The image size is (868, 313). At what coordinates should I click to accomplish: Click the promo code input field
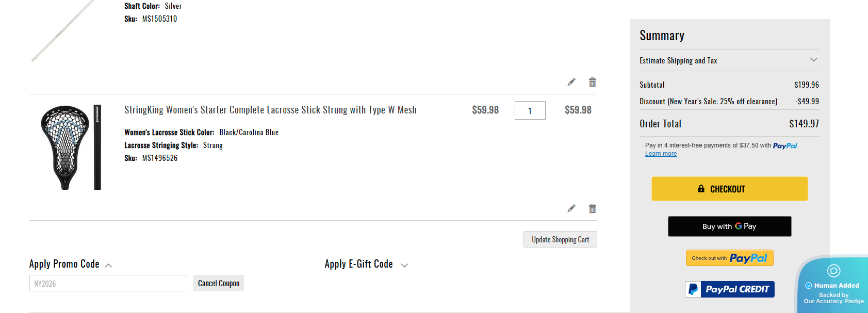pos(108,283)
